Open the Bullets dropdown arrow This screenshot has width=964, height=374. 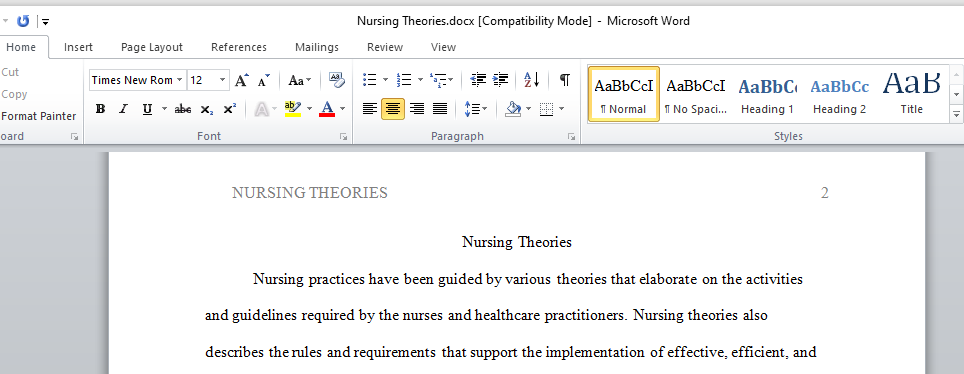coord(385,80)
